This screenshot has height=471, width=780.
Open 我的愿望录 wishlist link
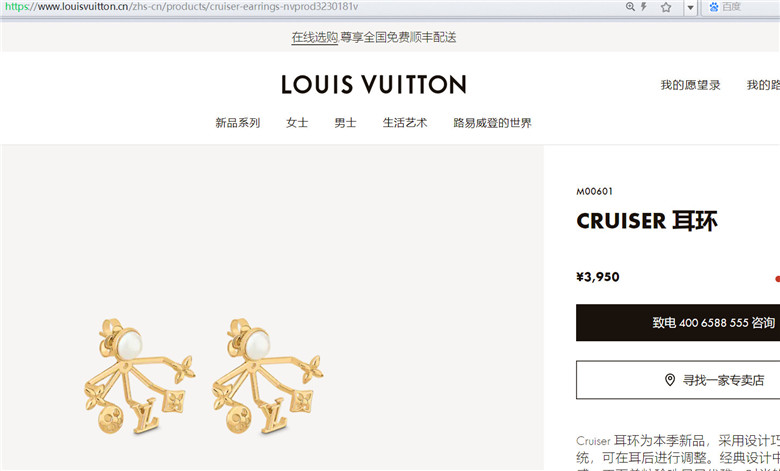point(690,85)
